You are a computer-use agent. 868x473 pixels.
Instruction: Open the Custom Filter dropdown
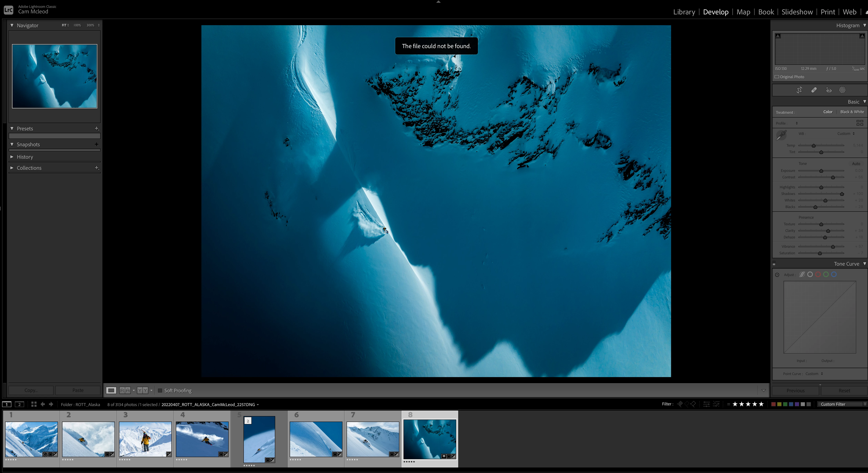click(841, 404)
